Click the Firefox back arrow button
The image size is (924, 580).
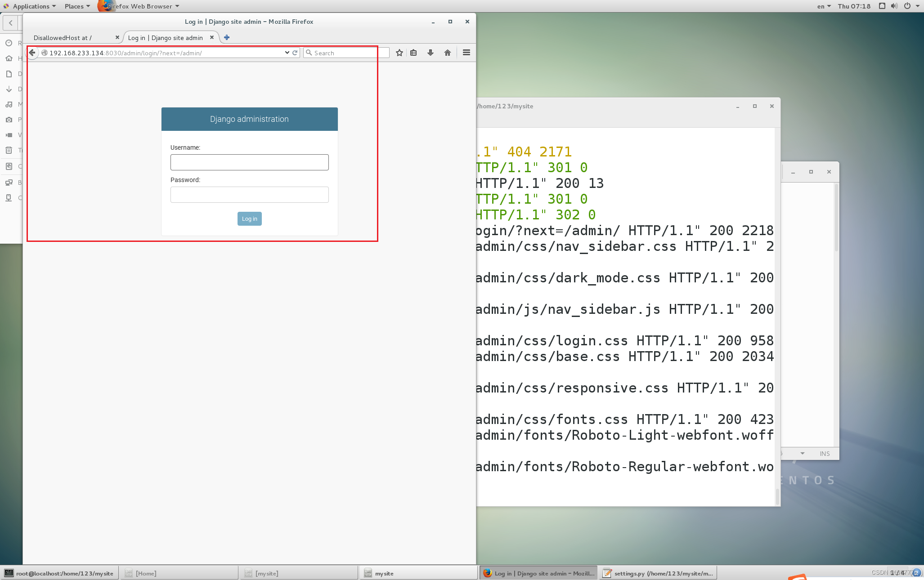(32, 53)
